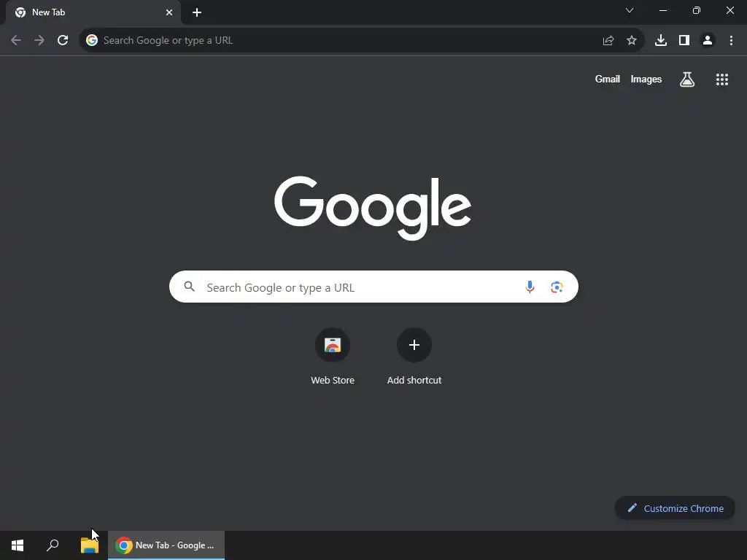
Task: Open the Images link
Action: (x=646, y=79)
